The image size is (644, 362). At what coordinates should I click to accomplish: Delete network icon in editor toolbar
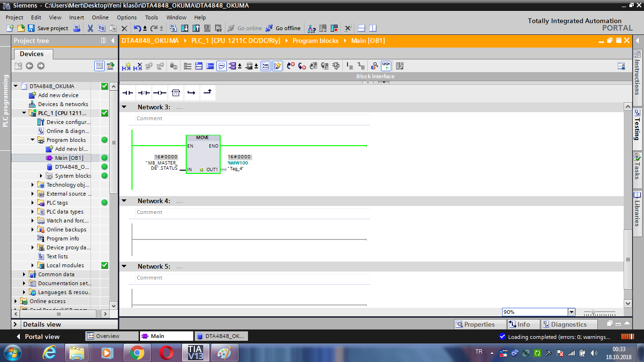138,66
